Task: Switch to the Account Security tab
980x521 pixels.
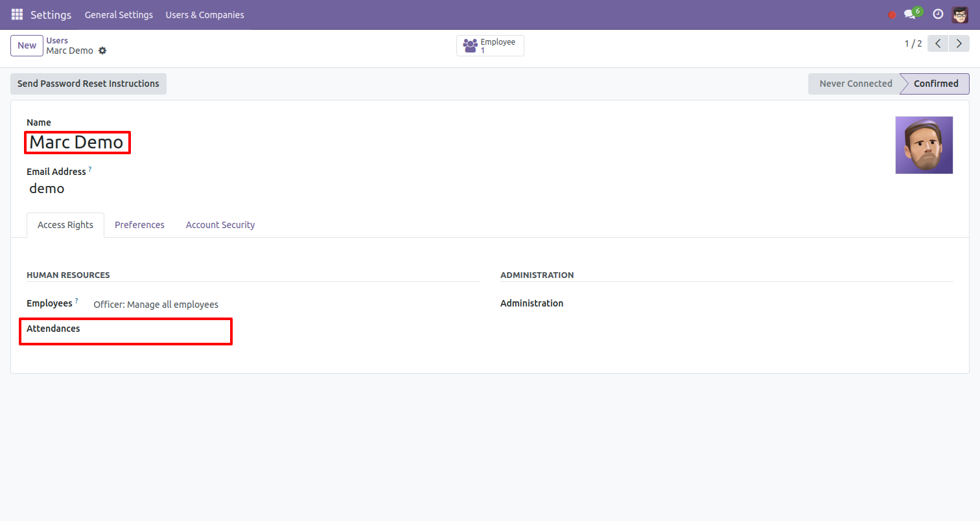Action: (220, 225)
